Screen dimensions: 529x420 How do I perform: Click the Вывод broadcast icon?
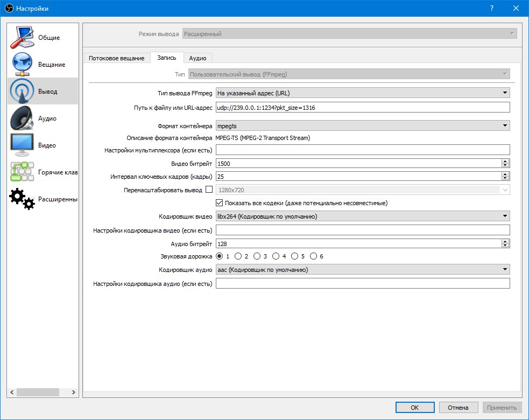tap(22, 92)
